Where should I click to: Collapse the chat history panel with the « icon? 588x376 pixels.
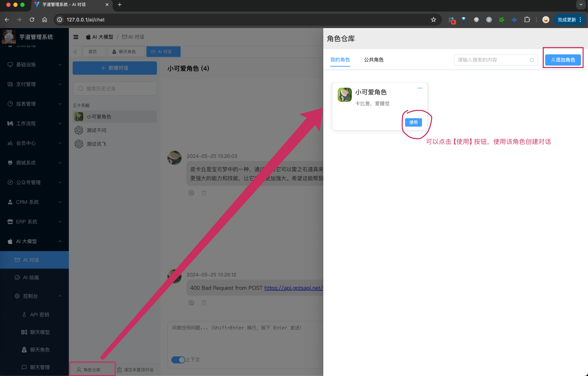75,52
